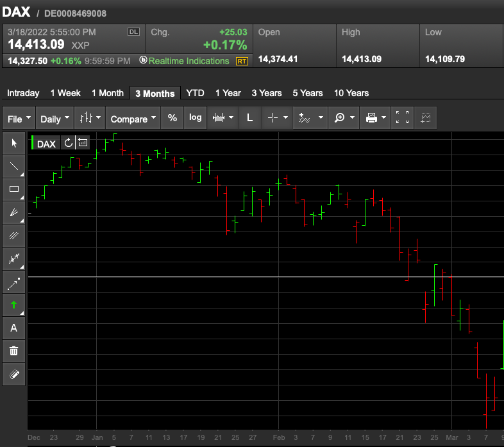Toggle log scale button
Screen dimensions: 504x447
coord(195,118)
